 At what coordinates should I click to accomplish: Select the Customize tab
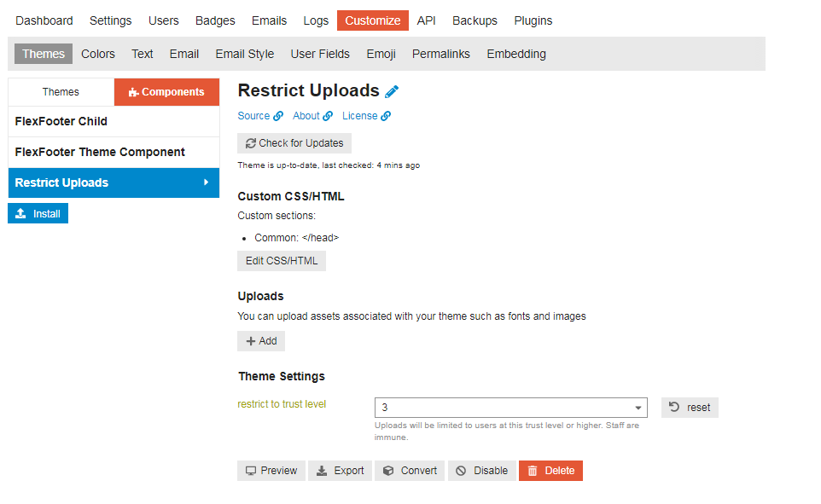(373, 20)
